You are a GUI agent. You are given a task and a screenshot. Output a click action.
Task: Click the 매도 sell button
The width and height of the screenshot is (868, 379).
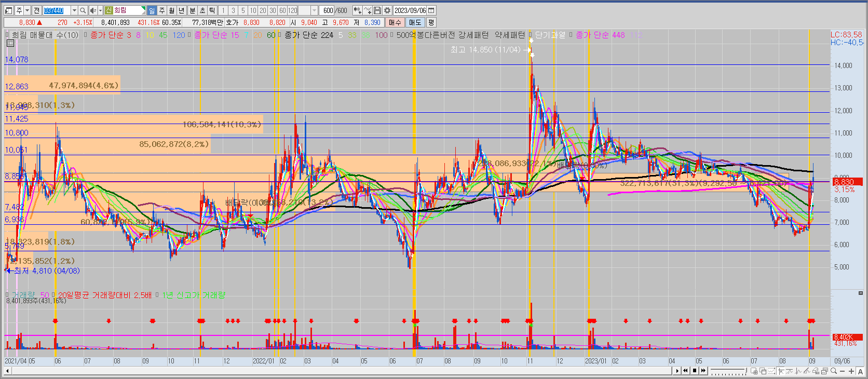pyautogui.click(x=415, y=22)
